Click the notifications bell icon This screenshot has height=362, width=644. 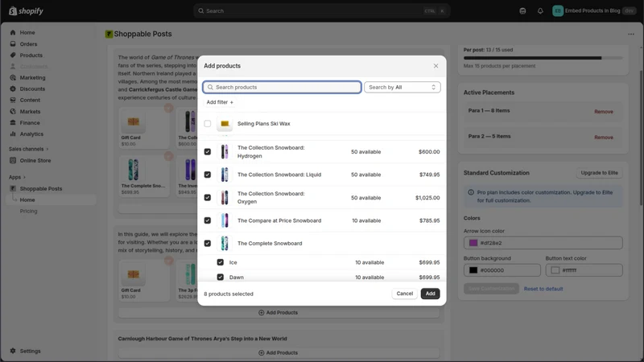point(540,11)
